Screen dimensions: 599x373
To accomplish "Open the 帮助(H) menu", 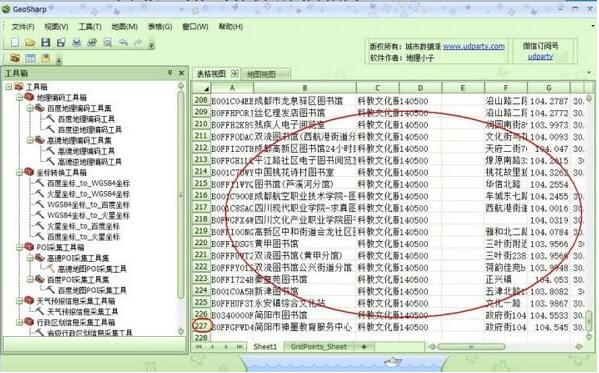I will 231,27.
